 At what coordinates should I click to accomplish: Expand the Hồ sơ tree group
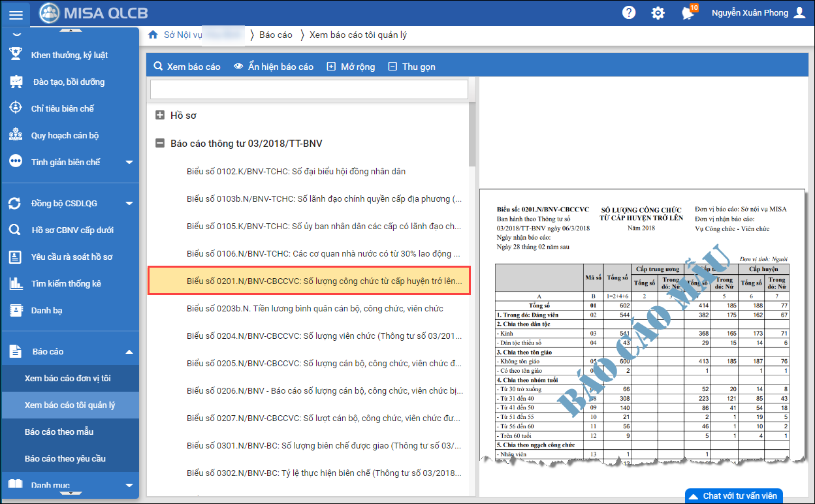[160, 116]
